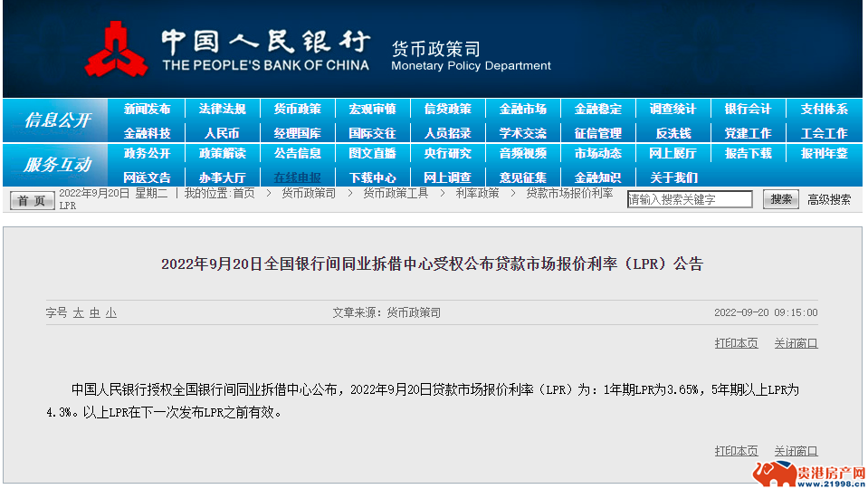The width and height of the screenshot is (868, 489).
Task: Open 下载中心 in service menu
Action: coord(372,177)
